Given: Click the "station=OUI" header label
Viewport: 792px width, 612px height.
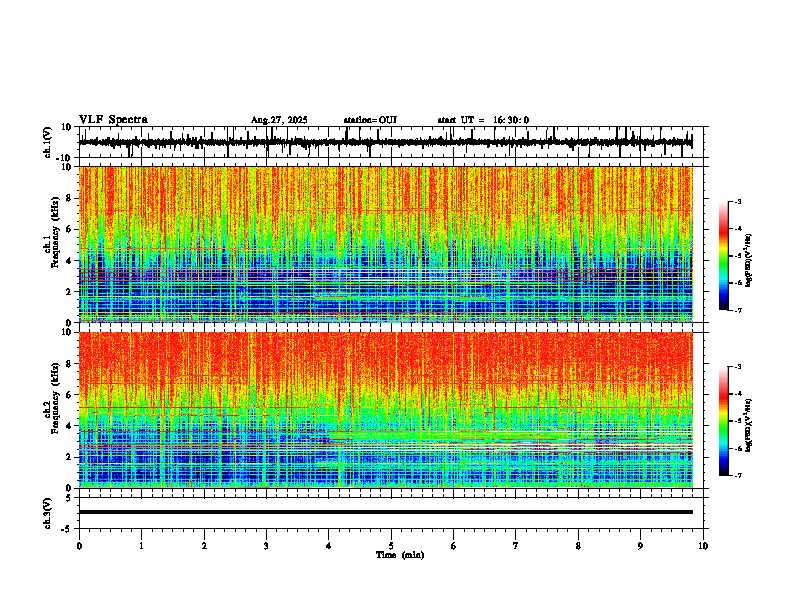Looking at the screenshot, I should 370,120.
